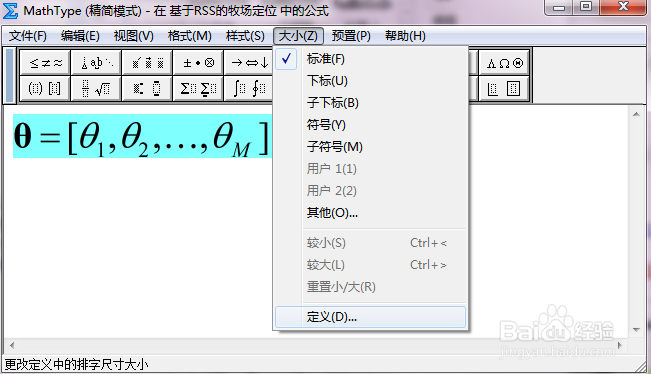Open the 视图(V) menu
The image size is (651, 374).
(134, 36)
